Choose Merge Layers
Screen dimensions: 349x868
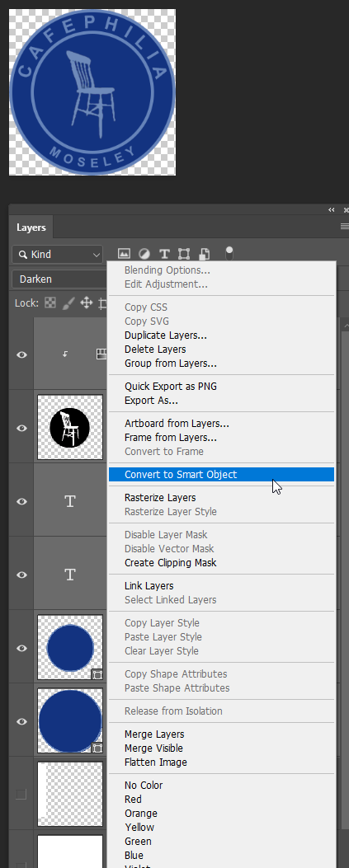(154, 734)
